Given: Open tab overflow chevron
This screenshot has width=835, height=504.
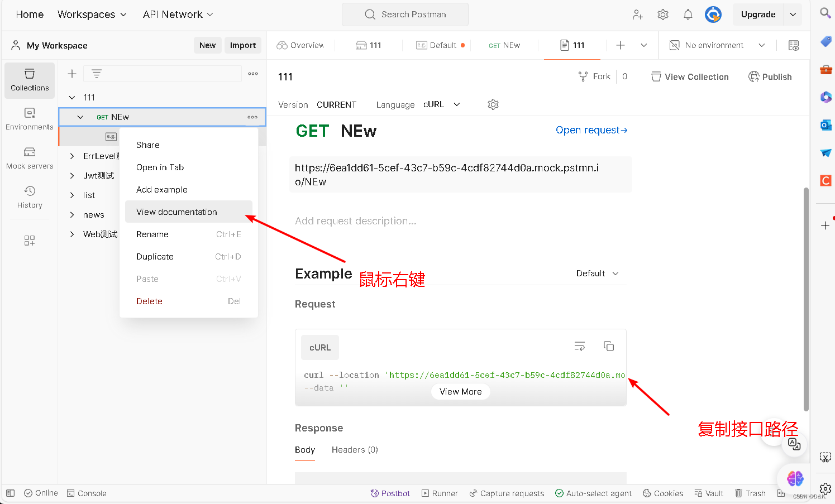Looking at the screenshot, I should tap(644, 45).
